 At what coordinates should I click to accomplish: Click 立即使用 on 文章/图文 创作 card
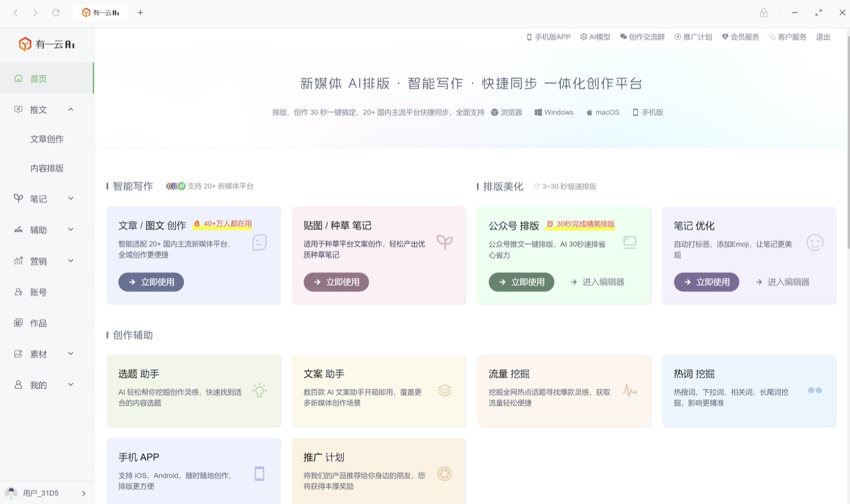pyautogui.click(x=151, y=282)
